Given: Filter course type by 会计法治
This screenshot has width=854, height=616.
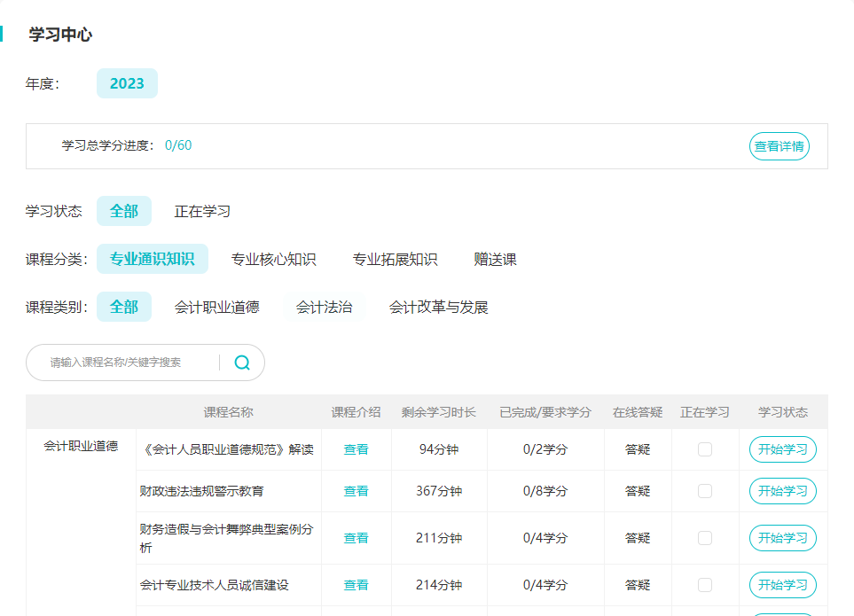Looking at the screenshot, I should pyautogui.click(x=324, y=308).
